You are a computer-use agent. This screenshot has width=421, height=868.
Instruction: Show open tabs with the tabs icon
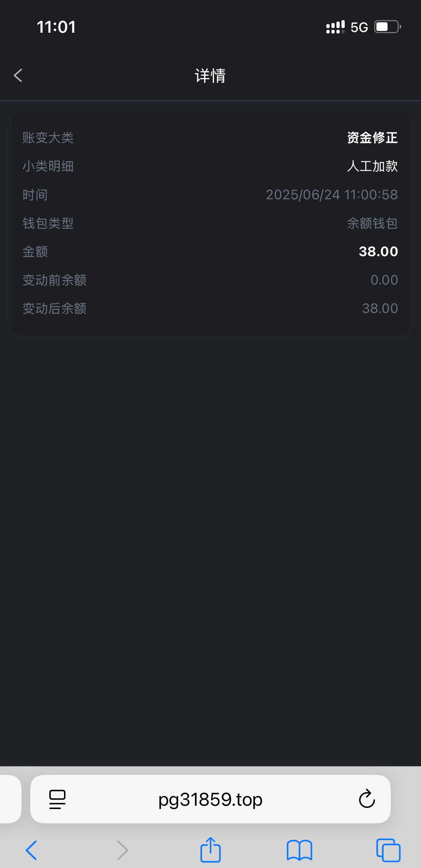388,850
